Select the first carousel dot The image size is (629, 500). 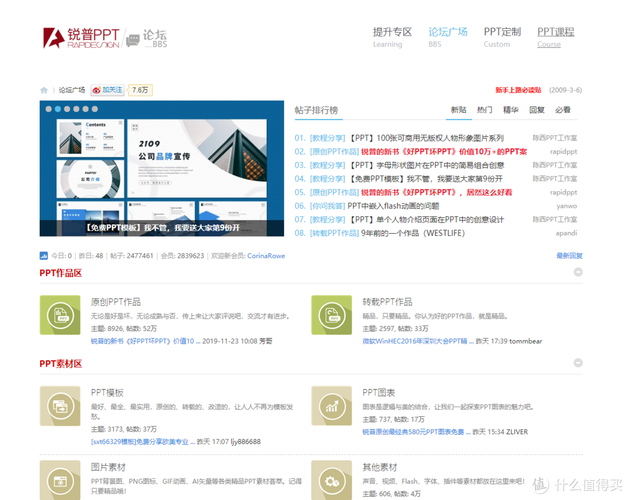49,109
